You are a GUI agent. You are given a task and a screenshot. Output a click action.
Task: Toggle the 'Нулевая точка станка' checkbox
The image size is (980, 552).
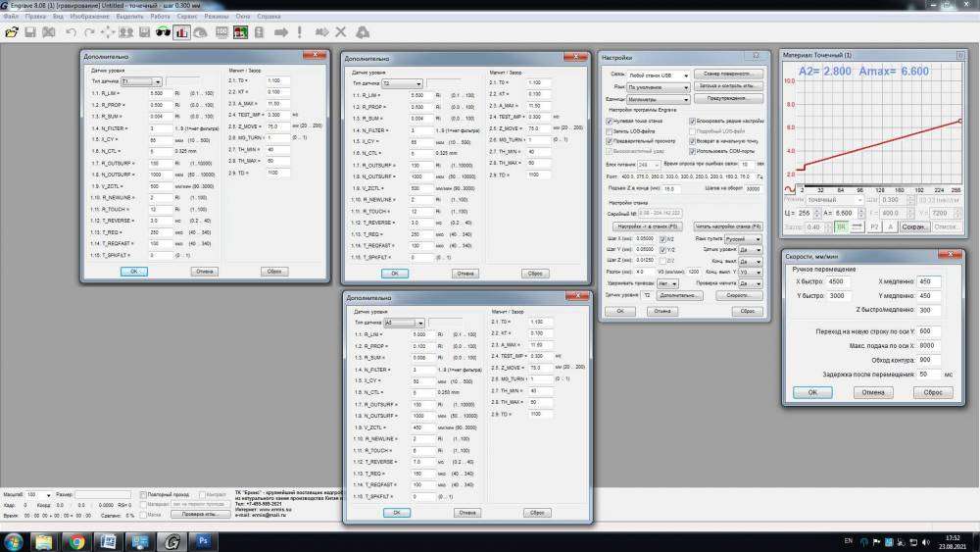(x=610, y=120)
